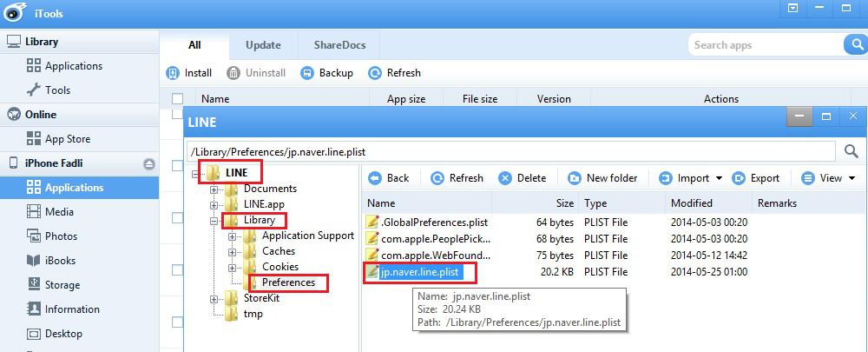The image size is (868, 352).
Task: Click the search magnifier beside path field
Action: pyautogui.click(x=851, y=151)
